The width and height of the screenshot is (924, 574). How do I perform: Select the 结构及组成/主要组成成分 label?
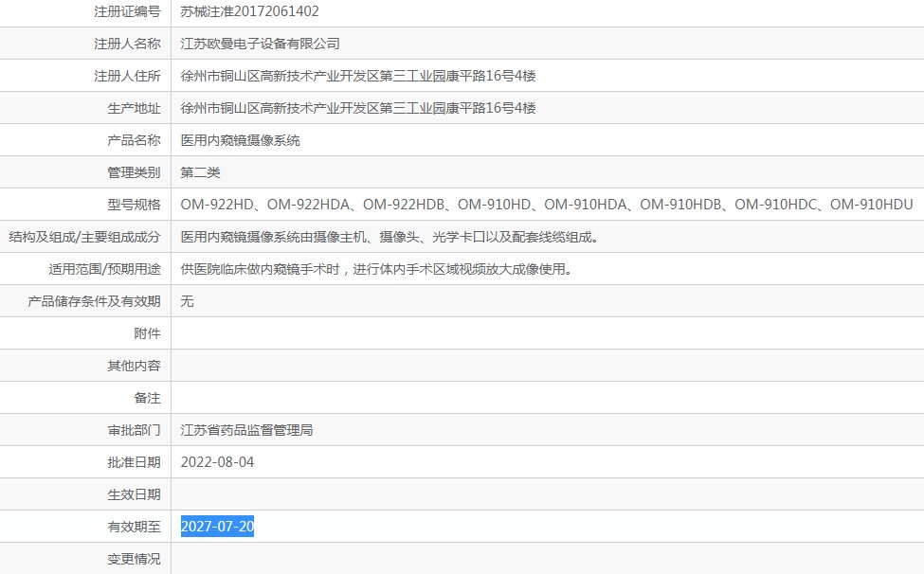click(x=84, y=237)
